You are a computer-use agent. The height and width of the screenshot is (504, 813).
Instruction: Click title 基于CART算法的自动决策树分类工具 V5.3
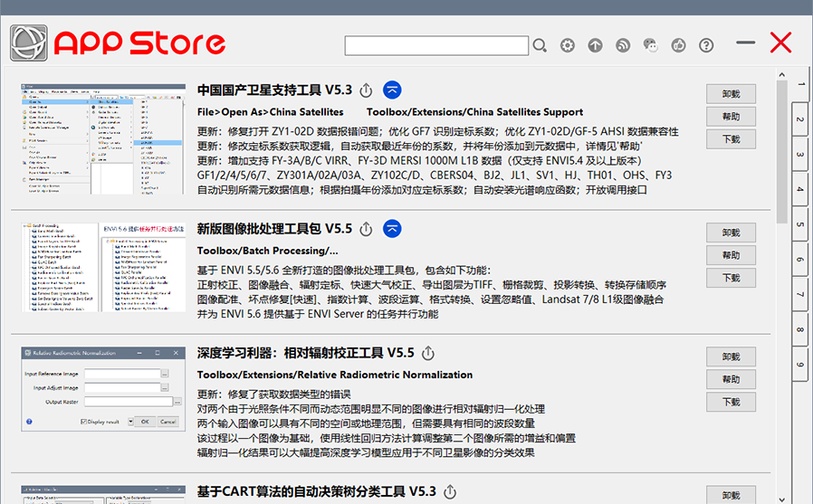coord(316,491)
